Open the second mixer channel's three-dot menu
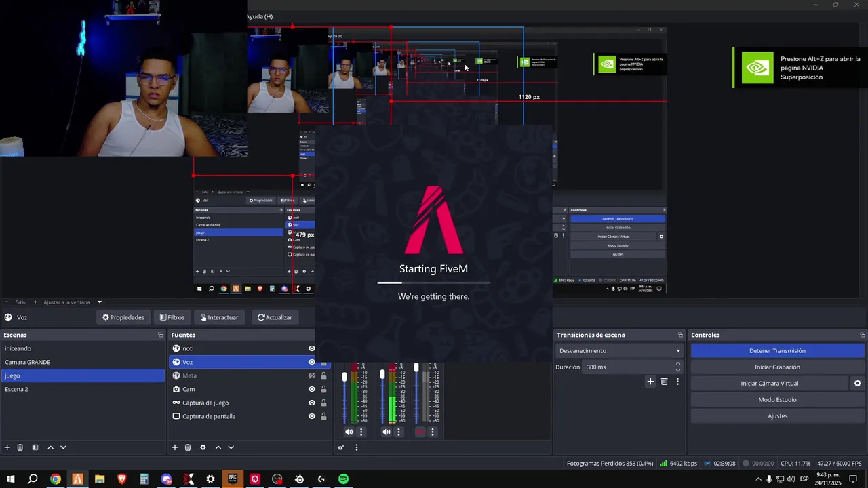Screen dimensions: 868x488 [x=399, y=432]
